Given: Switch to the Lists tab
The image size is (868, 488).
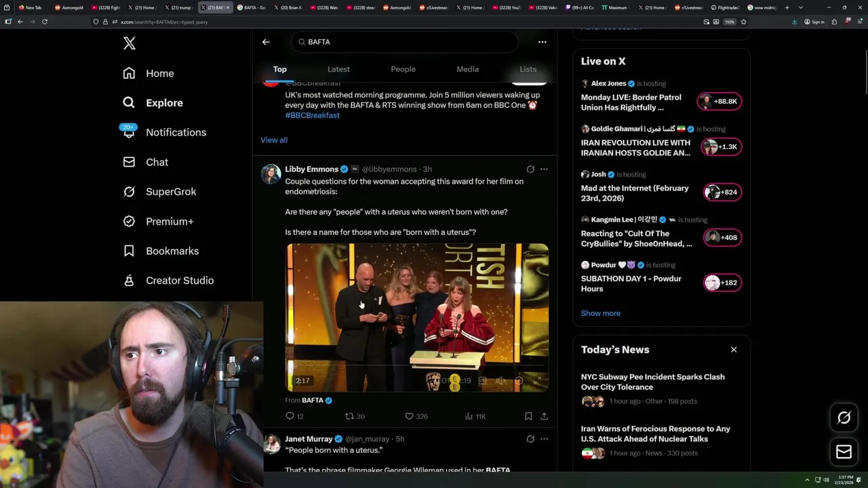Looking at the screenshot, I should [528, 69].
